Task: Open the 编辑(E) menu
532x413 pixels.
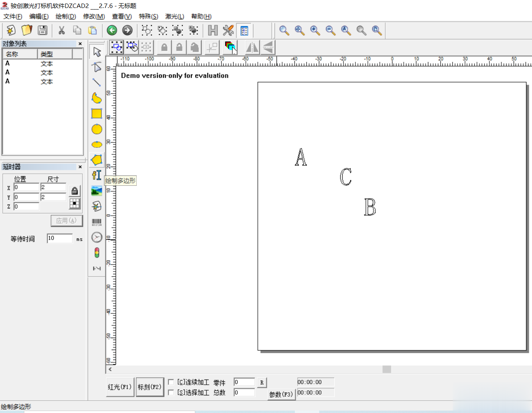Action: (39, 16)
